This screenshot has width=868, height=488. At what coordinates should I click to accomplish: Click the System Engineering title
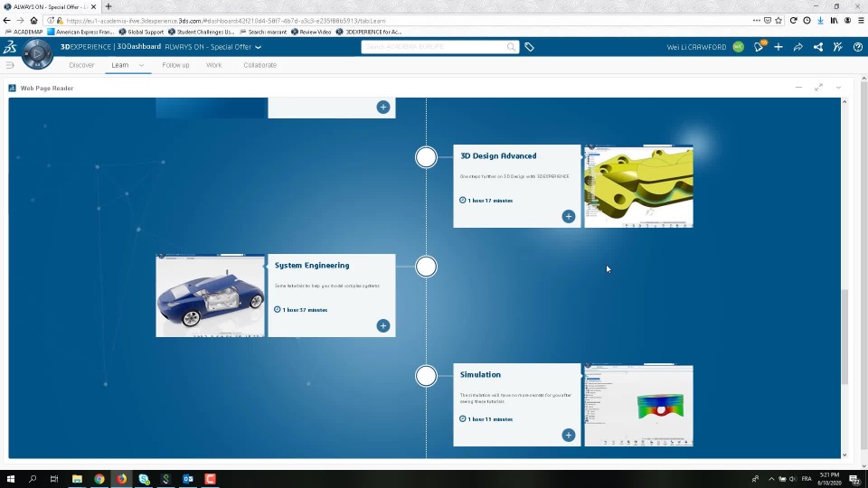[x=312, y=266]
